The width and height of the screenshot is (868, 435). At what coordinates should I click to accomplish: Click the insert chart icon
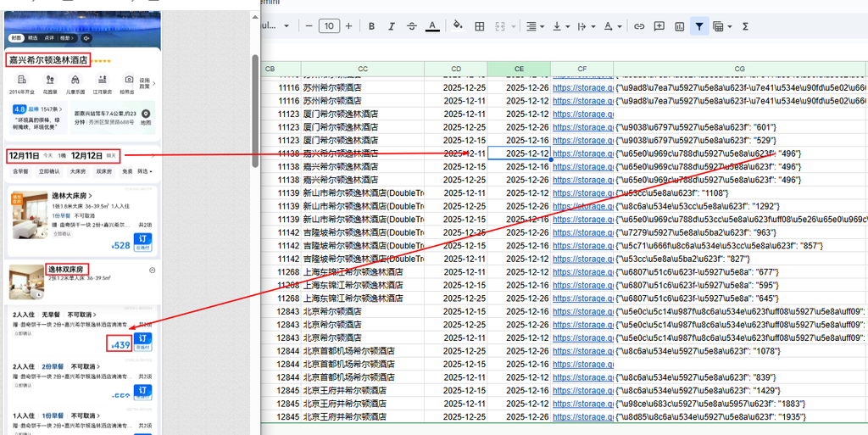(679, 26)
